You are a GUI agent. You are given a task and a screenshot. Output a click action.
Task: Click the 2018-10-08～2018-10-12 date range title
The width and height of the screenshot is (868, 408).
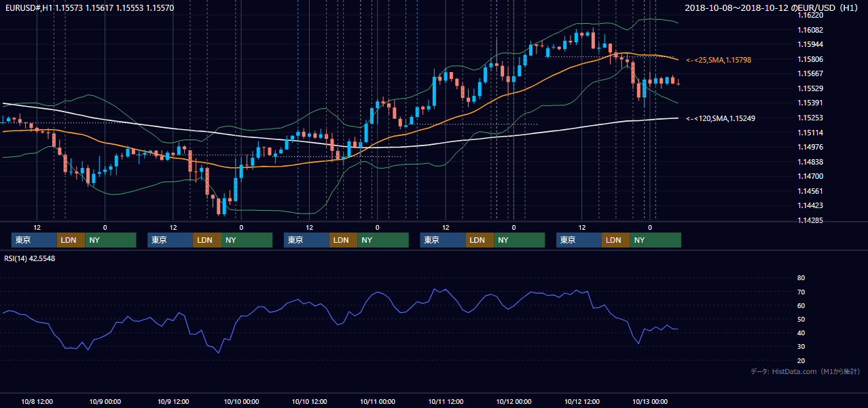point(772,7)
